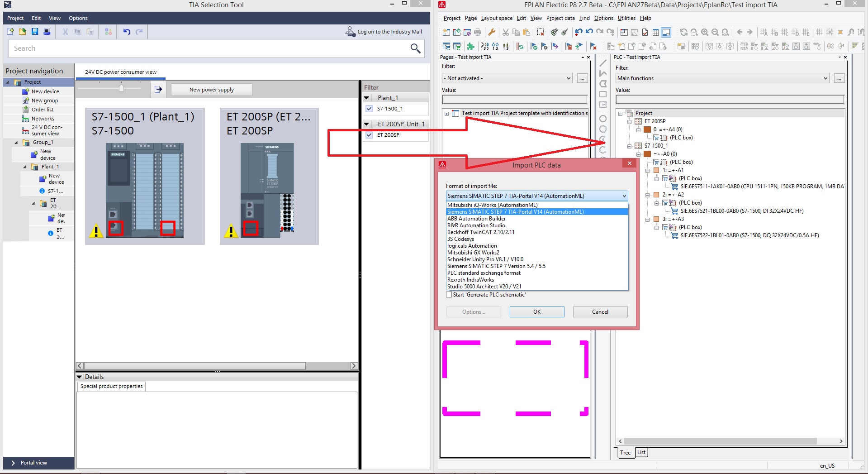The image size is (868, 474).
Task: Toggle the S7-1500_1 filter checkbox
Action: point(369,109)
